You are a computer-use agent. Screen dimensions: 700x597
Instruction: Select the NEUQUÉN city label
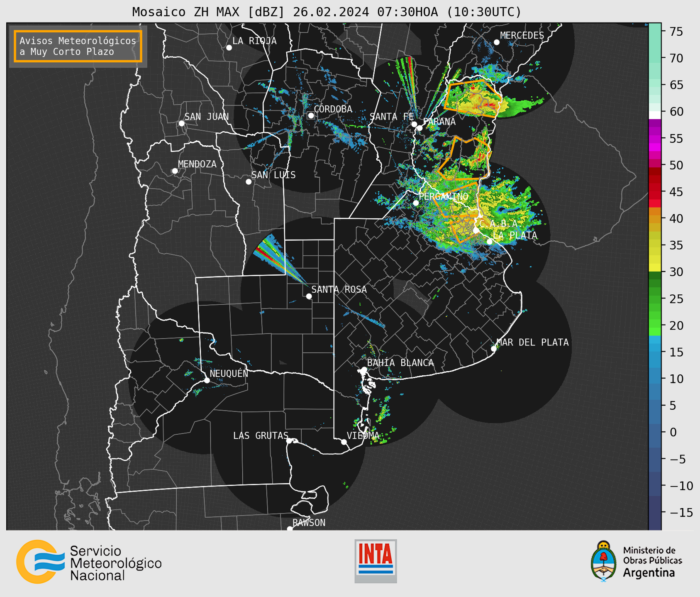point(229,373)
